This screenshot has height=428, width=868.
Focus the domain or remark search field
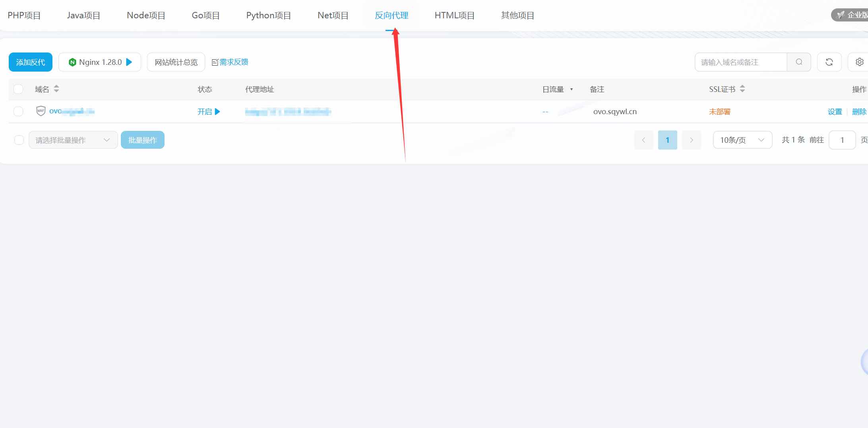tap(741, 62)
